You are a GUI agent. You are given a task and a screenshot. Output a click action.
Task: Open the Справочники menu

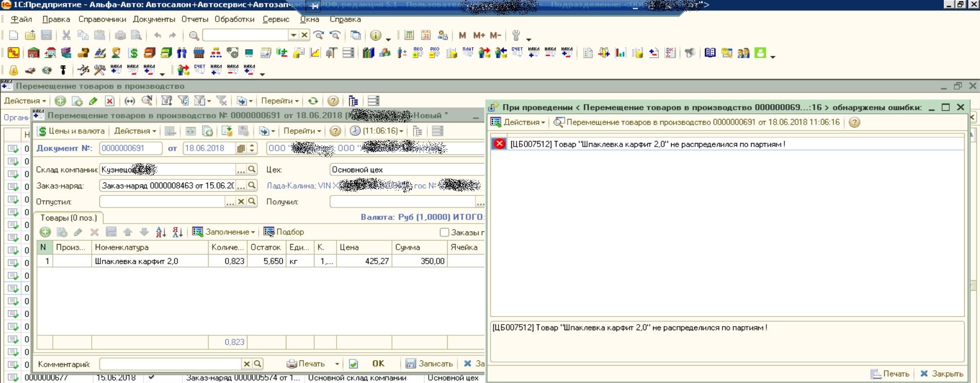click(102, 19)
